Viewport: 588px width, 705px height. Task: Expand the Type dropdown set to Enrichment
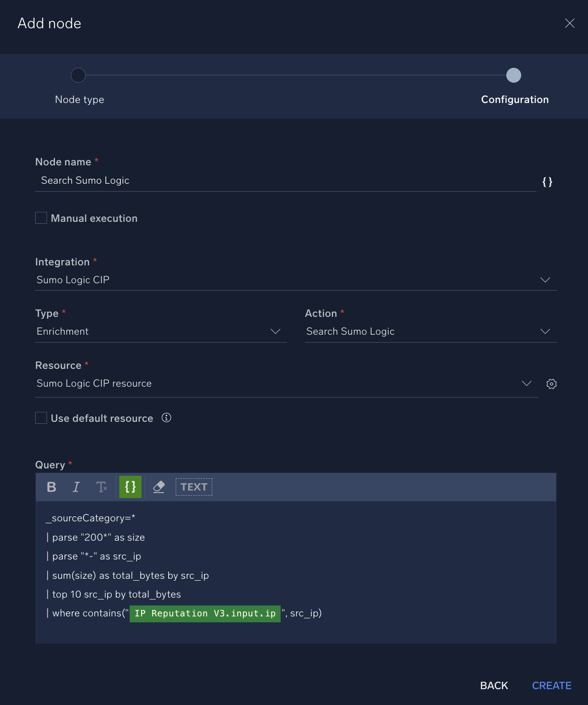tap(276, 331)
